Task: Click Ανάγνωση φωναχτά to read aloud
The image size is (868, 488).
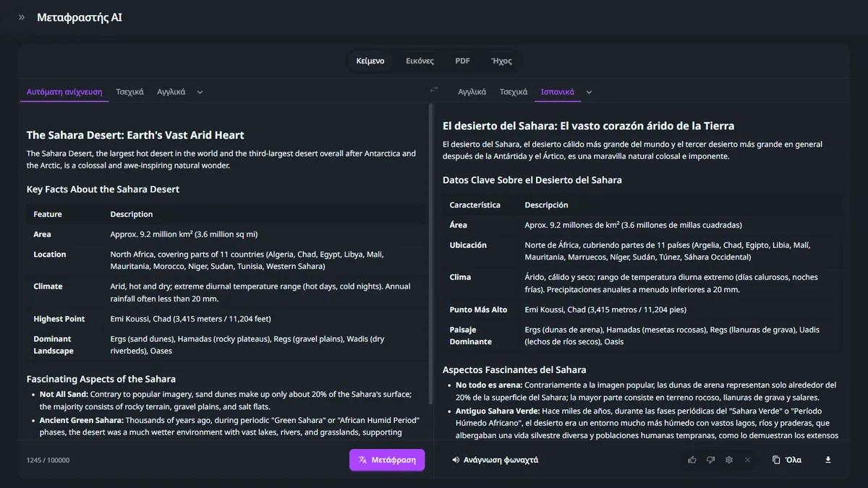Action: coord(495,460)
